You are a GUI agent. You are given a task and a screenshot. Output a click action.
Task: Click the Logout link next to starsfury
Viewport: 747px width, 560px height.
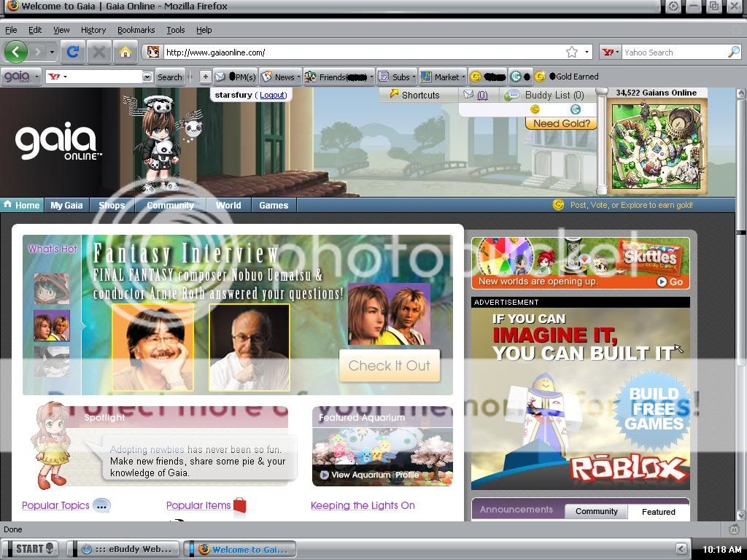pos(273,95)
